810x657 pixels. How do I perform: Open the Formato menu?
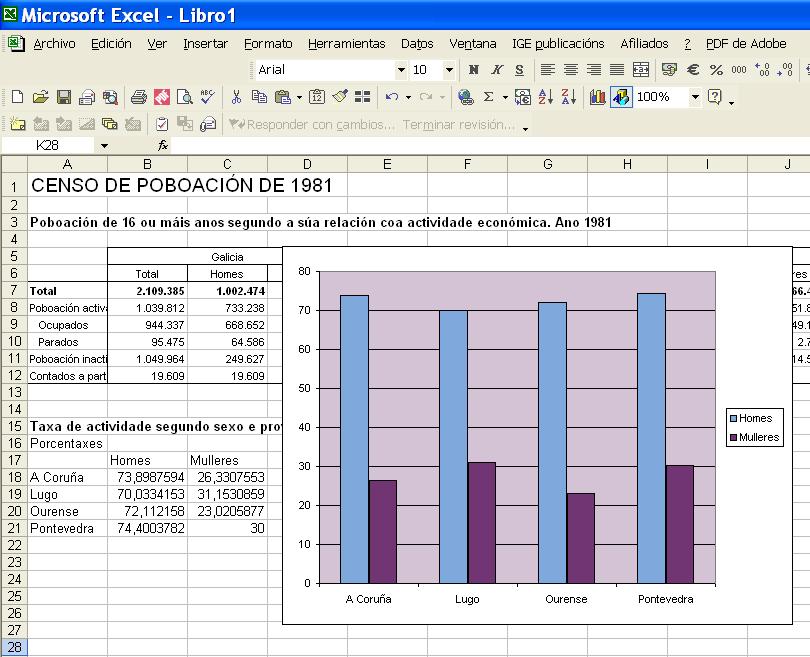point(268,44)
